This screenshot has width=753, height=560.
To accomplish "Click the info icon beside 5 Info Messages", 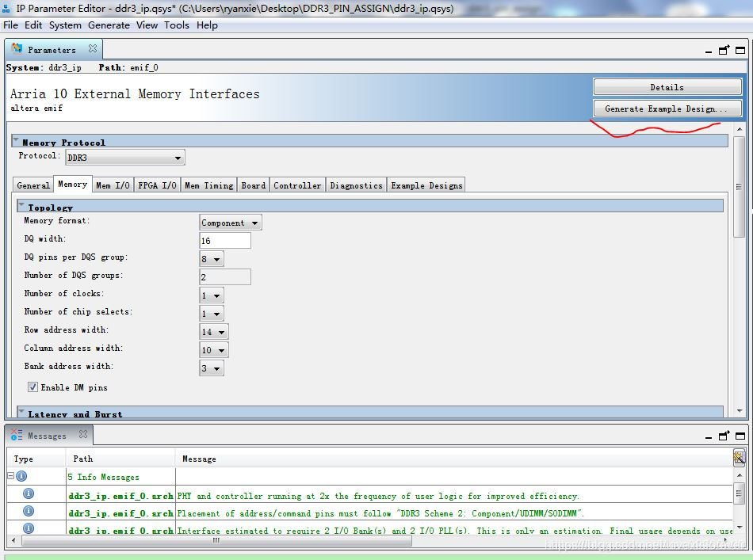I will point(21,476).
